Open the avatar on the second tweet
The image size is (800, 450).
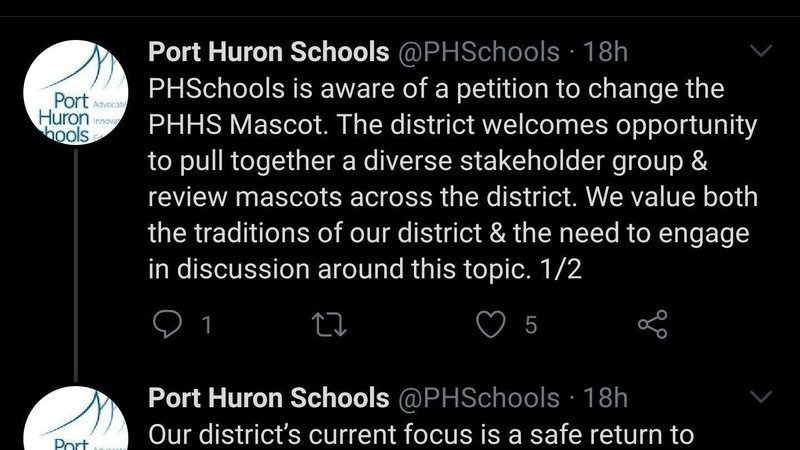(x=74, y=425)
